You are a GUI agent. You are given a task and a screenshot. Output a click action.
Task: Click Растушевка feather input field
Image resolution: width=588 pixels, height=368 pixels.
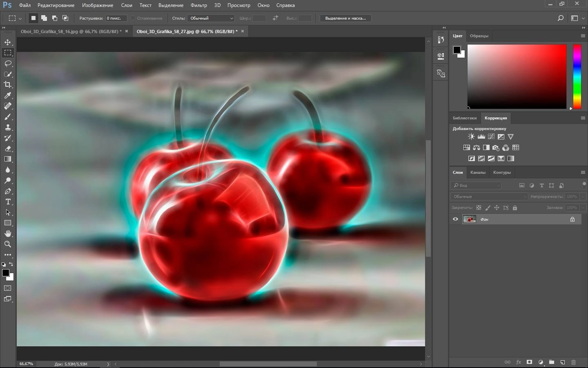coord(116,18)
